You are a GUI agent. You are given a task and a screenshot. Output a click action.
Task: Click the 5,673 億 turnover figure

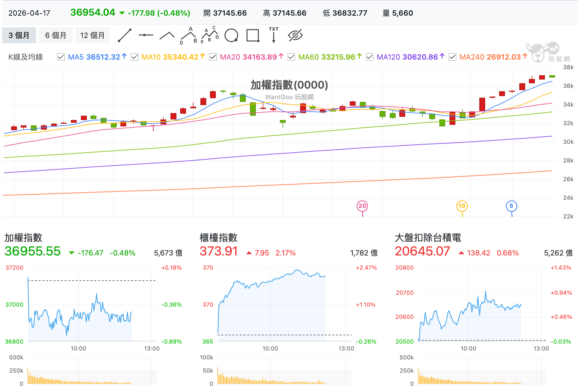pos(168,253)
